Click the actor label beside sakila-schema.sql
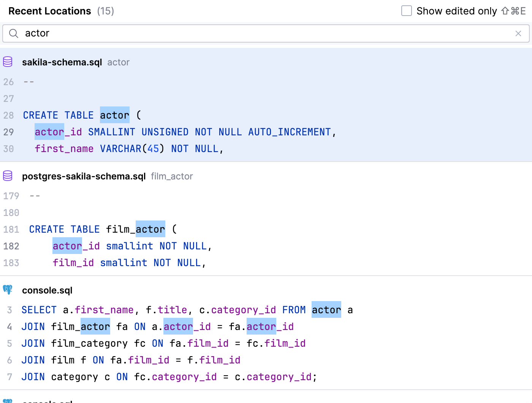Screen dimensions: 532x403 118,62
